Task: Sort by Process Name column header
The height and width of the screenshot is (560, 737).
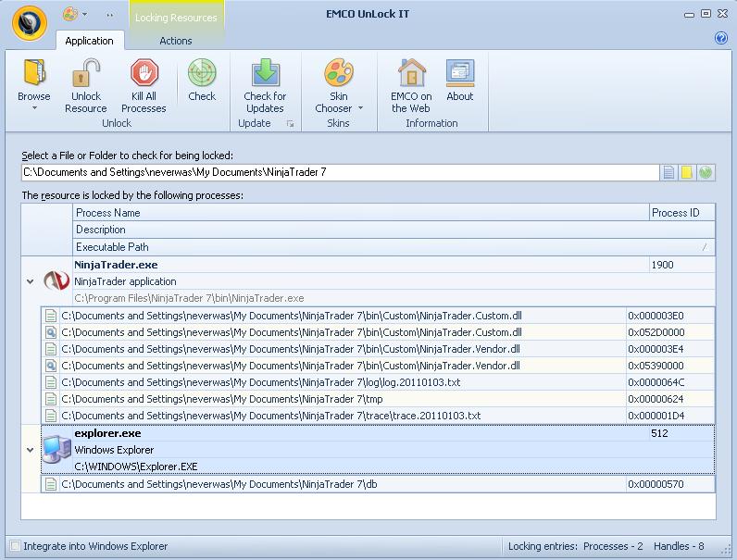Action: coord(360,213)
